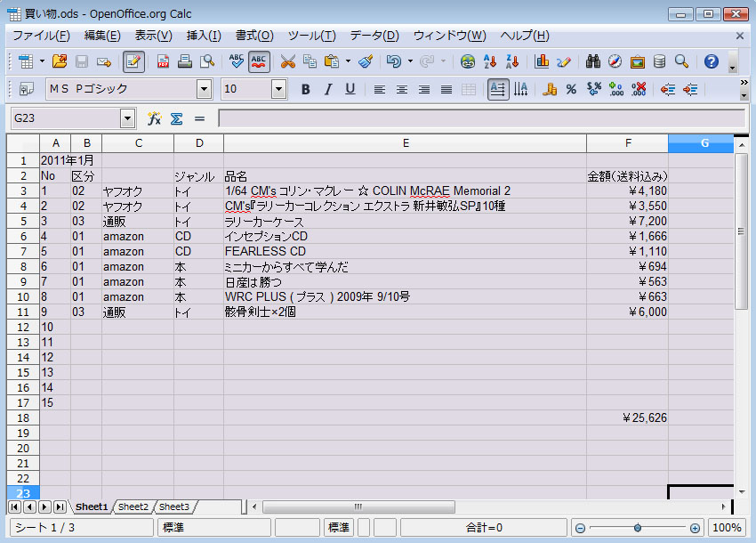Jump to last sheet tab button
The image size is (756, 543).
coord(60,507)
